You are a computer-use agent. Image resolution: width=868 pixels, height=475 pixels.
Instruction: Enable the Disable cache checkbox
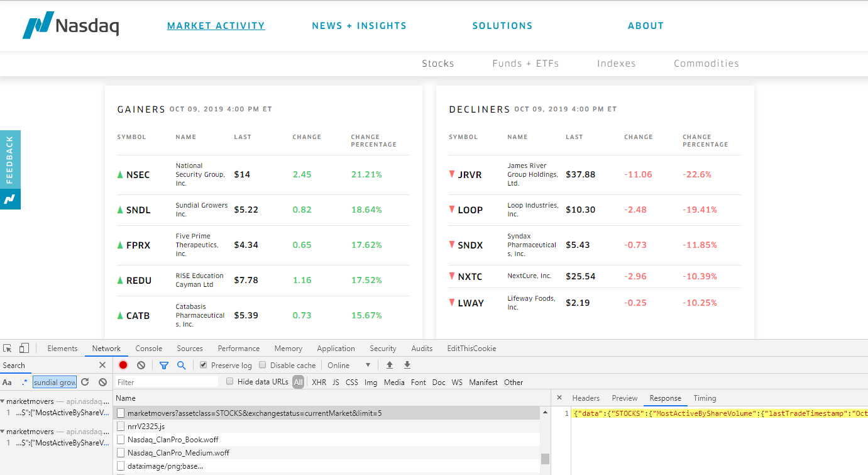[263, 365]
